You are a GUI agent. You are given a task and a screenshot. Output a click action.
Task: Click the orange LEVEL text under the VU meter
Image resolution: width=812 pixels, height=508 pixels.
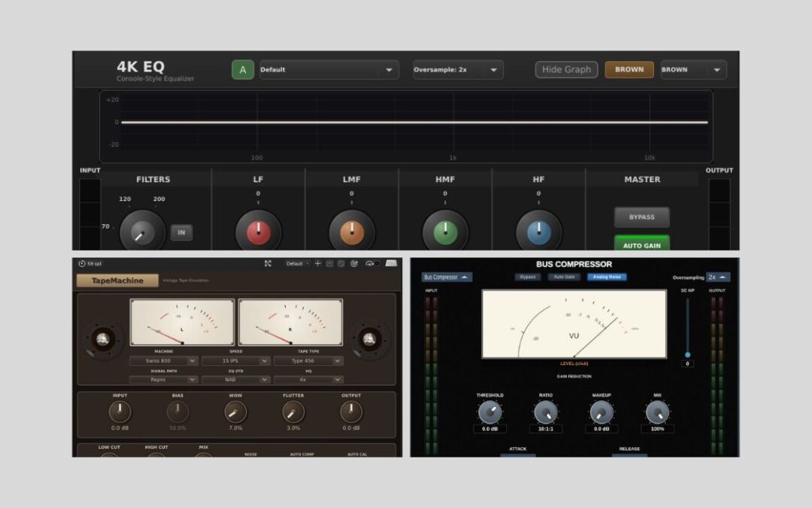tap(573, 364)
